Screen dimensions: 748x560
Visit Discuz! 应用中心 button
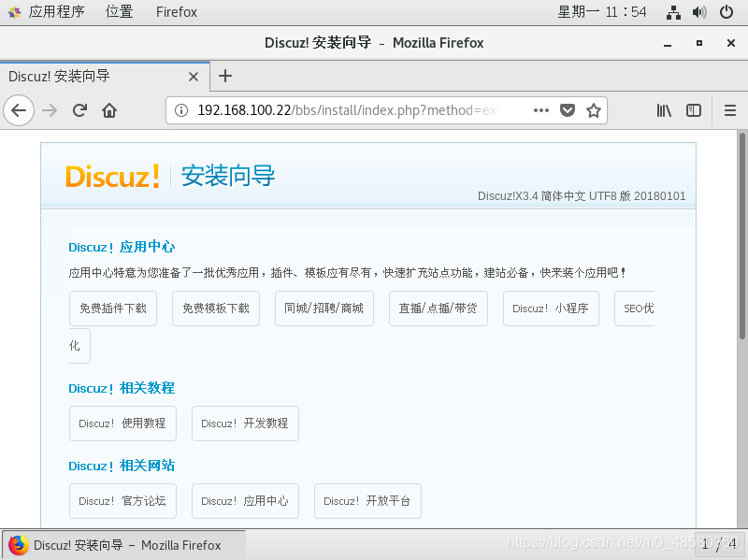coord(245,501)
